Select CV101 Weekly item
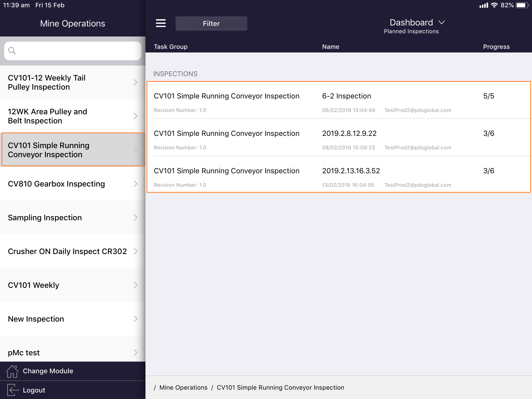The height and width of the screenshot is (399, 532). coord(73,285)
